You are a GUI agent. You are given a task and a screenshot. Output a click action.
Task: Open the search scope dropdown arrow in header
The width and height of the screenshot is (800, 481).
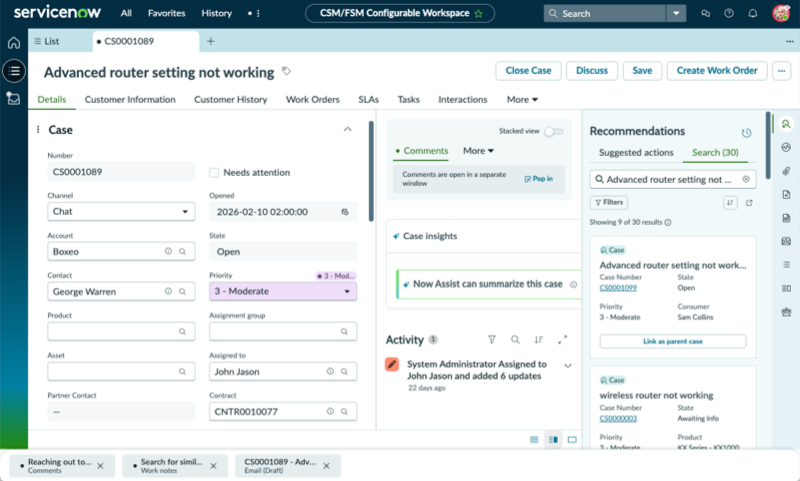click(x=676, y=14)
